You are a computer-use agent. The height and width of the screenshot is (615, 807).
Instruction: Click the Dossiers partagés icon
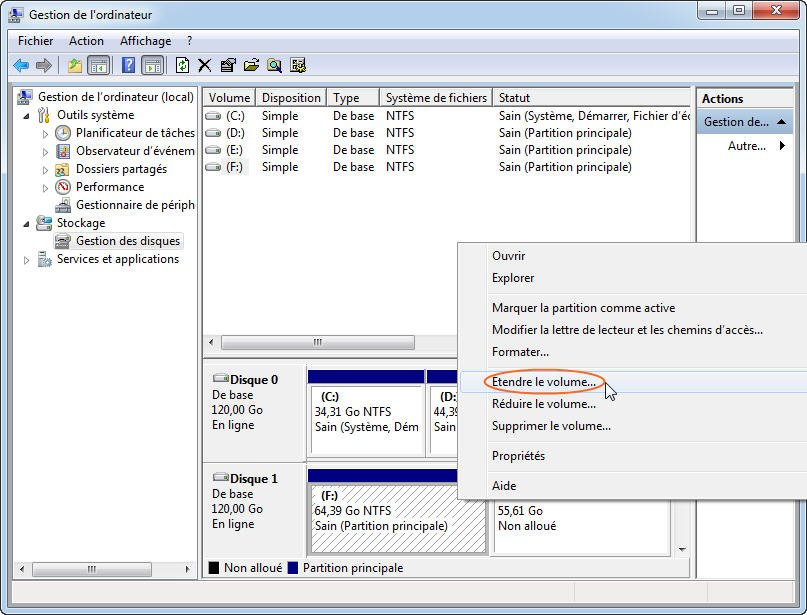(63, 169)
